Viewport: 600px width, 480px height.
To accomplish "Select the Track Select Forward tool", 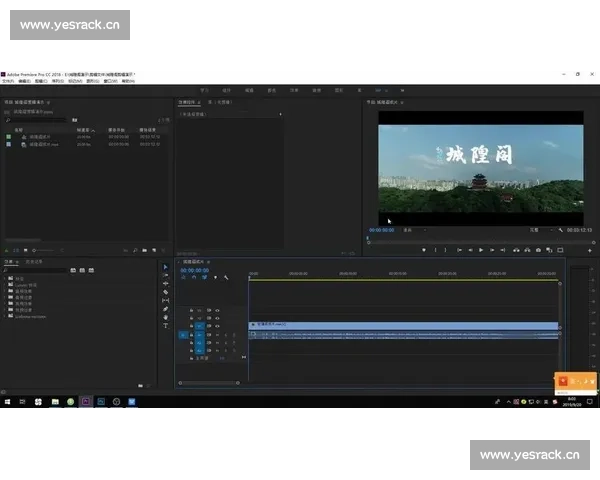I will 165,275.
